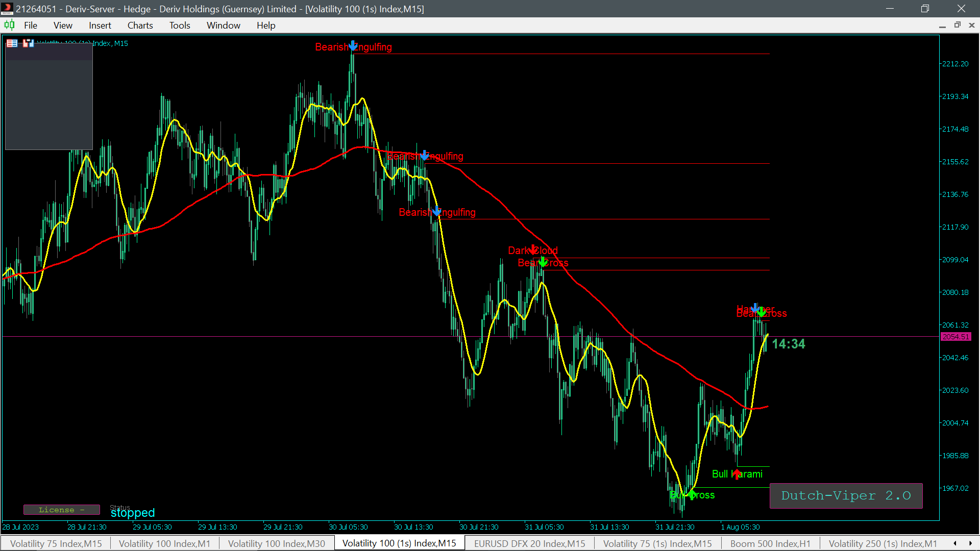Click the chart window icon beside File
The width and height of the screenshot is (980, 551).
[9, 25]
